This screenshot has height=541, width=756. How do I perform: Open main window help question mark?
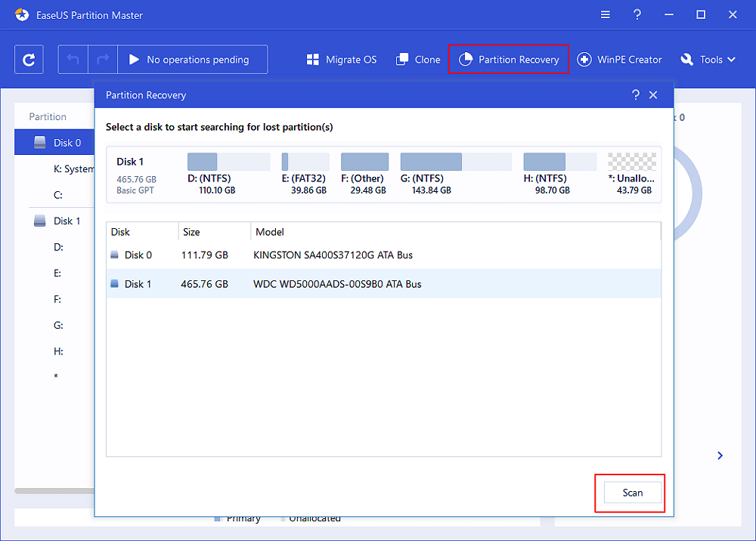(637, 15)
